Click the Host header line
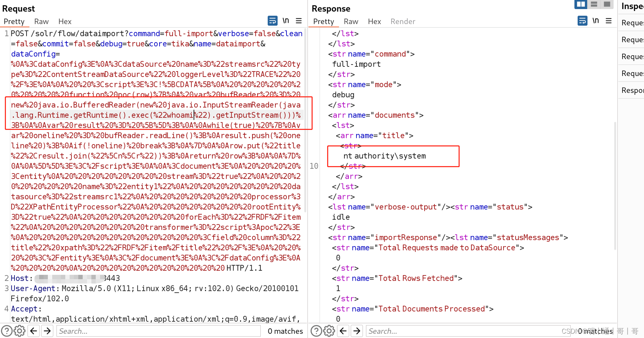This screenshot has width=644, height=338. [65, 278]
